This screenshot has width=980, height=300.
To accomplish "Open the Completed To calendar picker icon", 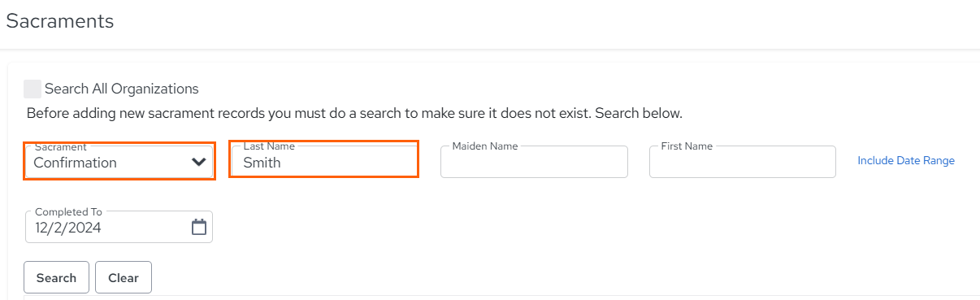I will click(199, 228).
